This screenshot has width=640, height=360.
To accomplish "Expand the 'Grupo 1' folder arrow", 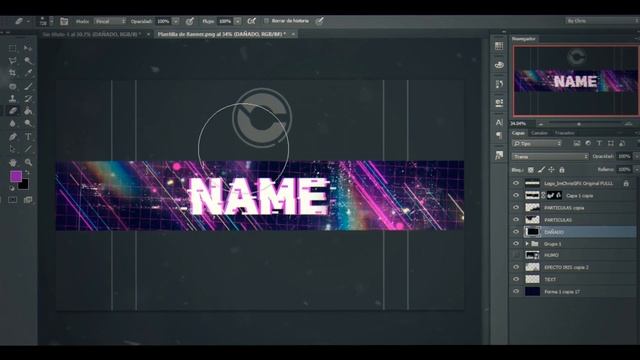I will [x=527, y=244].
